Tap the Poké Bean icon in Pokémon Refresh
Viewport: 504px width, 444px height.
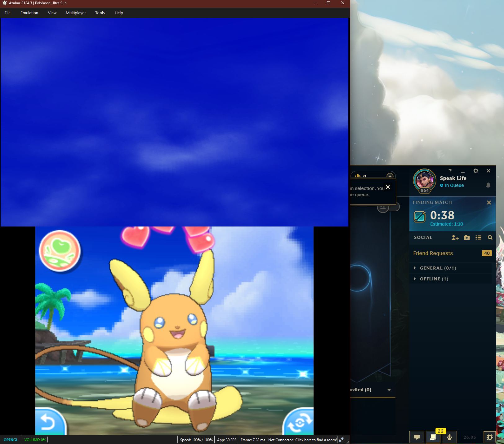60,251
